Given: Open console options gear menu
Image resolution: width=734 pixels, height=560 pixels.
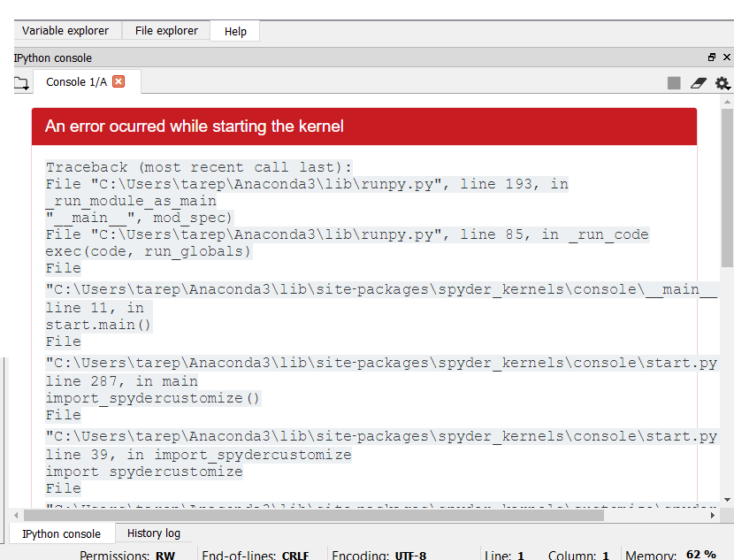Looking at the screenshot, I should coord(723,83).
